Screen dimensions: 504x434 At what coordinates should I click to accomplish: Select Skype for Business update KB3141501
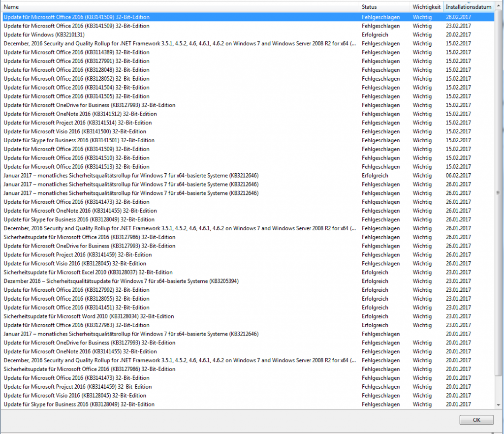tap(248, 140)
